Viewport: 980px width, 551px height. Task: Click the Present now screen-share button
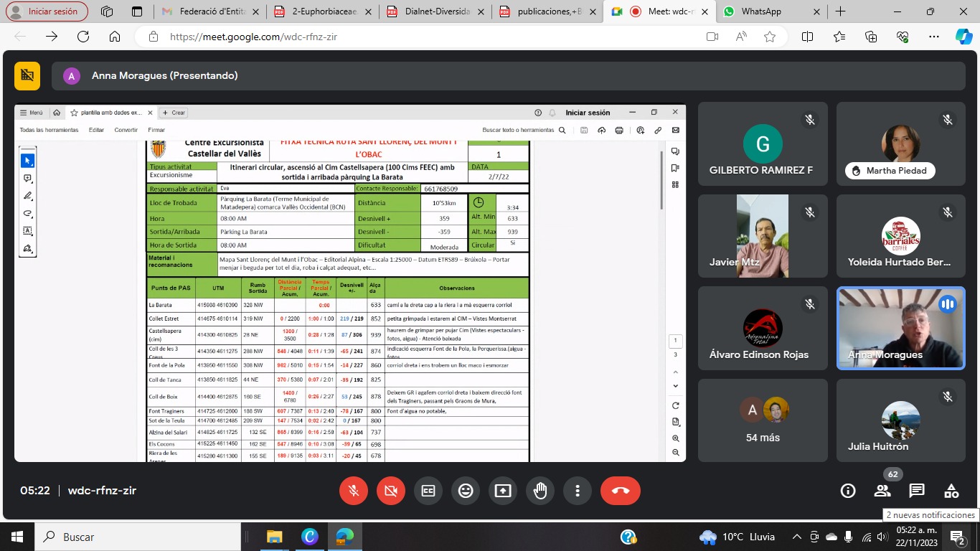503,491
